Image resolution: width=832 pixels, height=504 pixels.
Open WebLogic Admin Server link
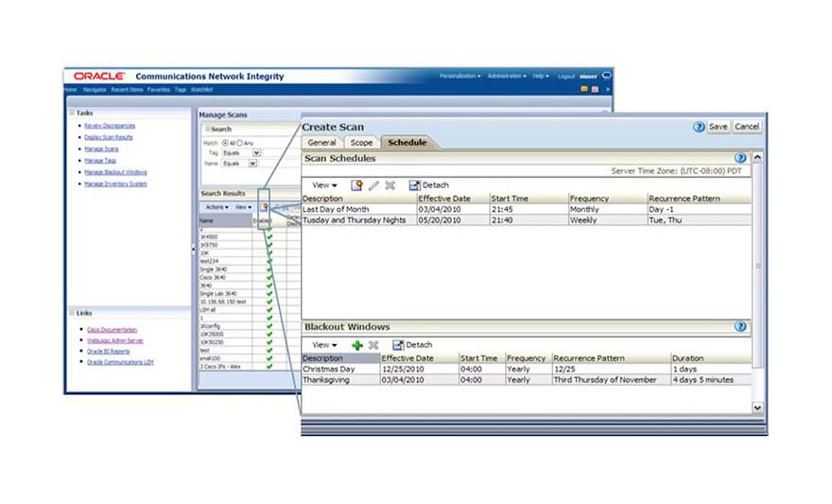coord(115,340)
